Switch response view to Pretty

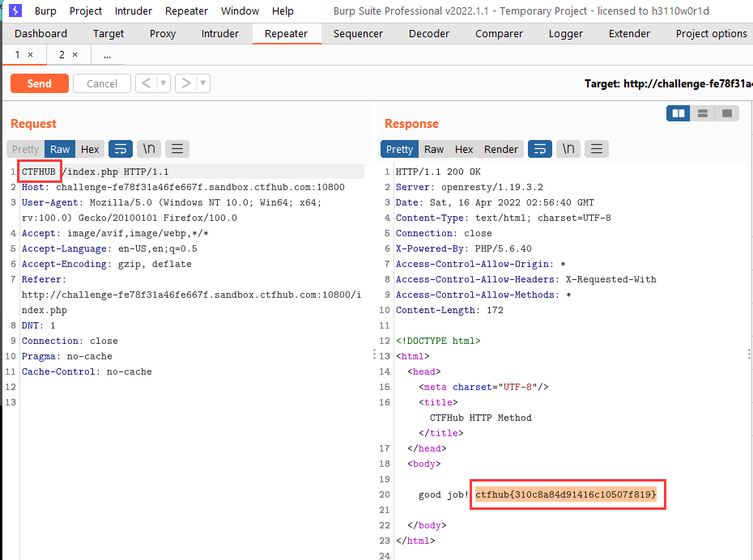pyautogui.click(x=399, y=149)
